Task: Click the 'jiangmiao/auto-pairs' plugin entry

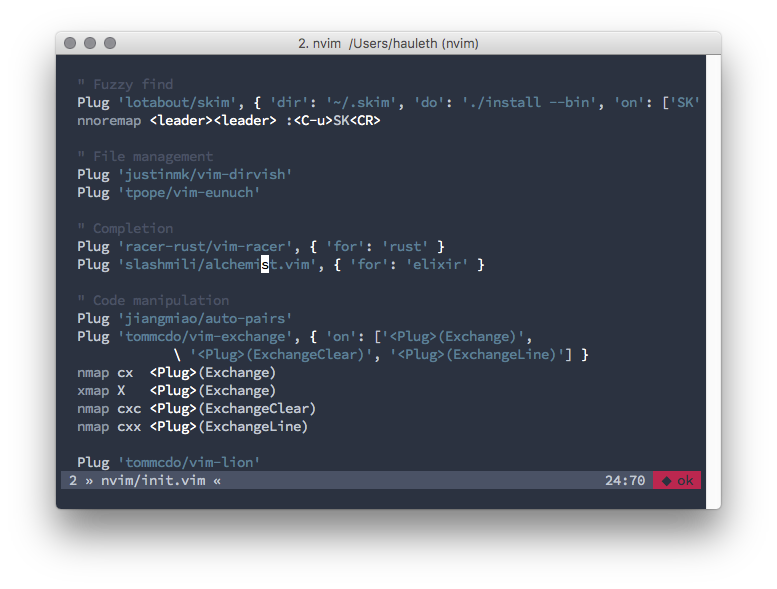Action: (x=205, y=319)
